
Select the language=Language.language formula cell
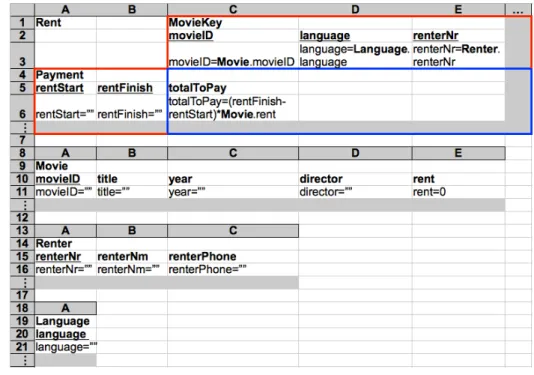pos(355,56)
